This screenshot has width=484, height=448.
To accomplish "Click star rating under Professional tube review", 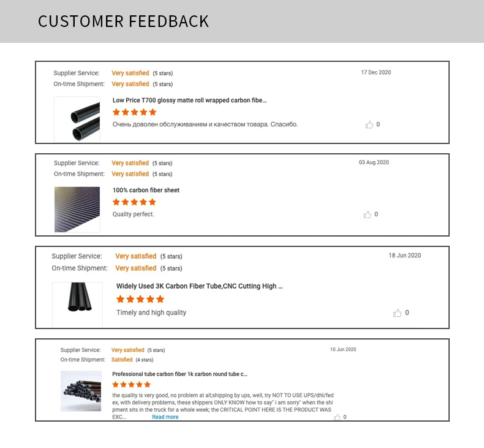I will [x=131, y=384].
